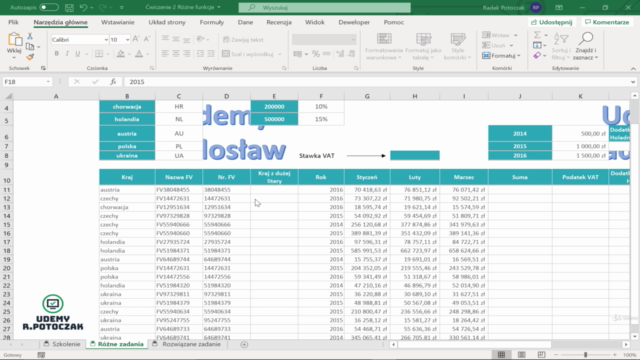Click the Copy icon
Viewport: 640px width, 360px height.
coord(30,47)
